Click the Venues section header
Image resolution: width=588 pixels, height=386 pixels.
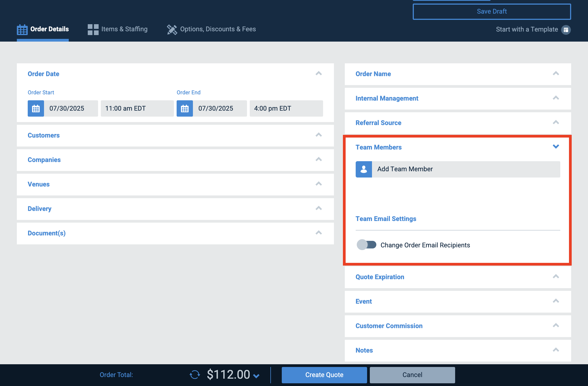[x=175, y=185]
